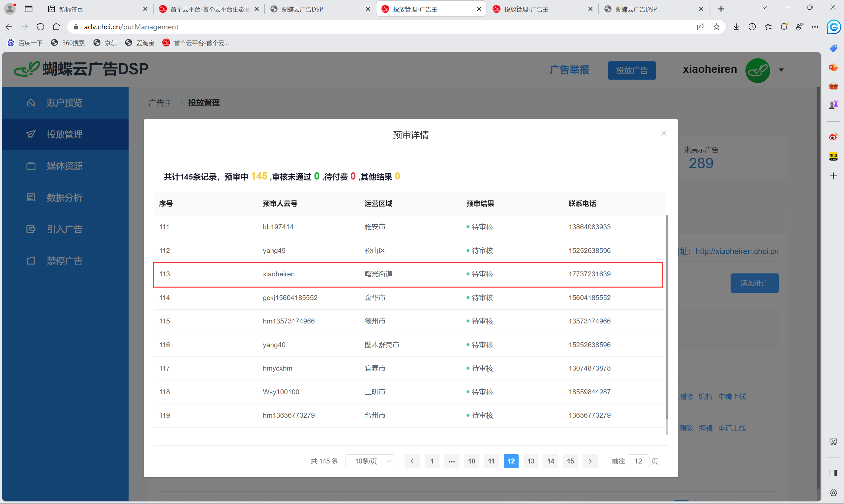
Task: Click the dialog table vertical scrollbar
Action: (666, 317)
